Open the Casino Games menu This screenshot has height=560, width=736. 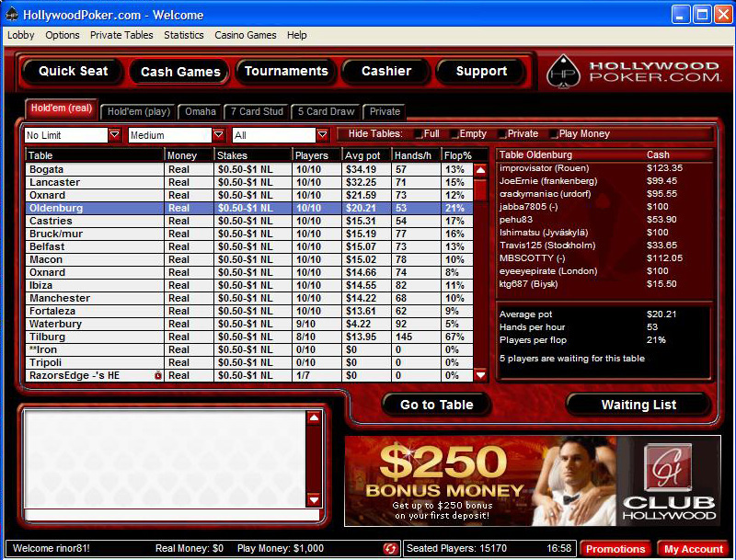246,35
